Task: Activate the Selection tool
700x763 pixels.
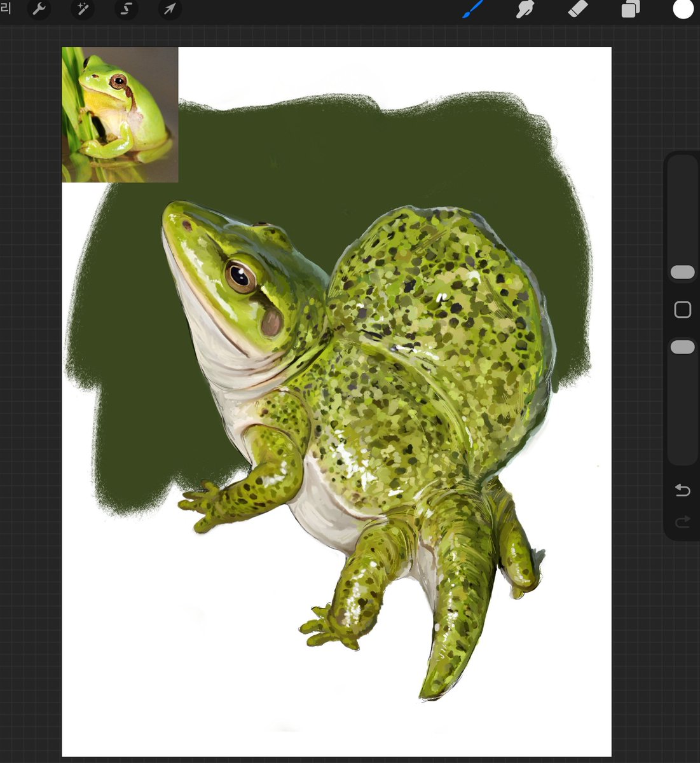Action: tap(126, 9)
